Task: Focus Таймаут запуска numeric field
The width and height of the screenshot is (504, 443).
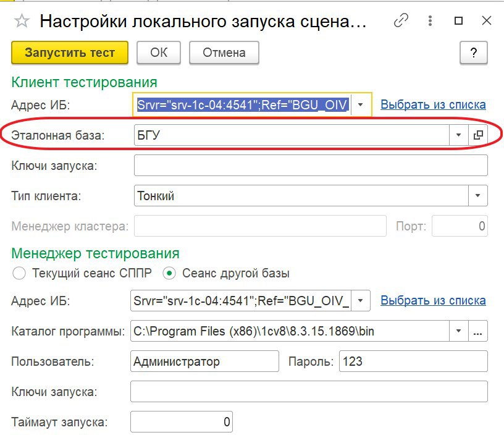Action: click(x=182, y=421)
